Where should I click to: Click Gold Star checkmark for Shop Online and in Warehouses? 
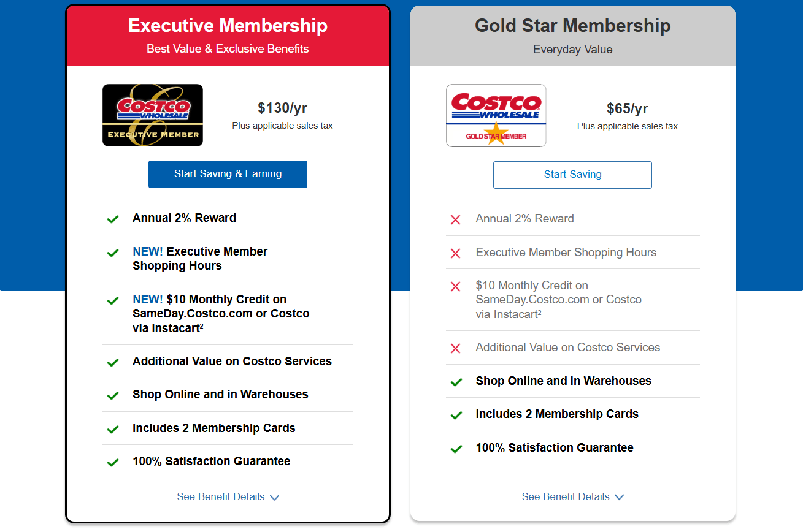pos(456,382)
